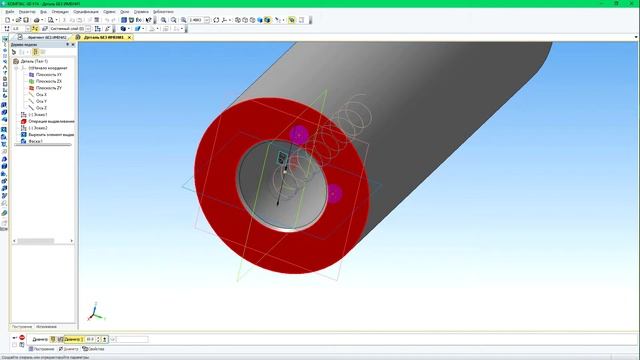640x360 pixels.
Task: Open the Вид menu
Action: [43, 12]
